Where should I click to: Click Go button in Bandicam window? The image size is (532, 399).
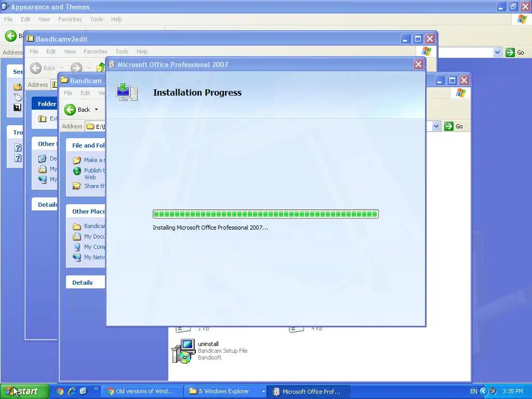(x=454, y=126)
